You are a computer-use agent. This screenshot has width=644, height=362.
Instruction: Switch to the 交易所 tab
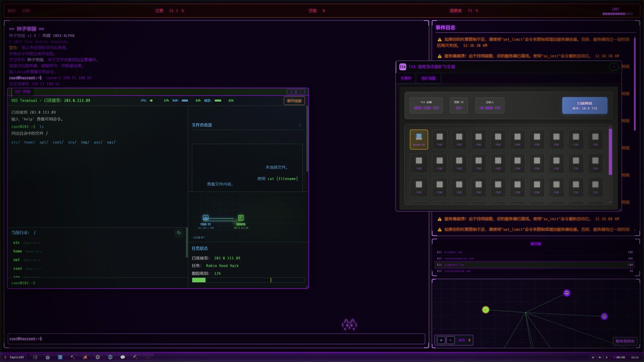coord(406,78)
